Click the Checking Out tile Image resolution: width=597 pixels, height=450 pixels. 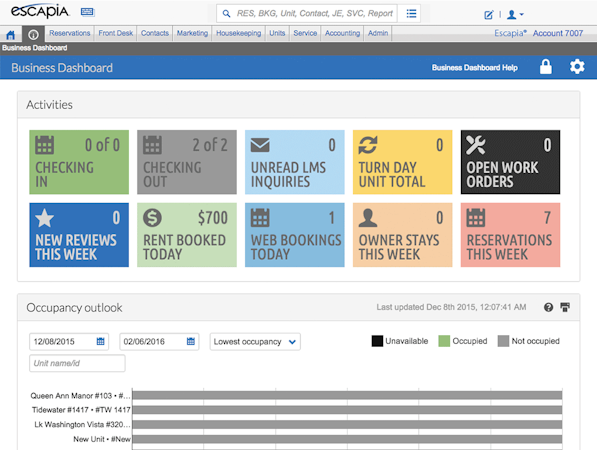[x=187, y=162]
